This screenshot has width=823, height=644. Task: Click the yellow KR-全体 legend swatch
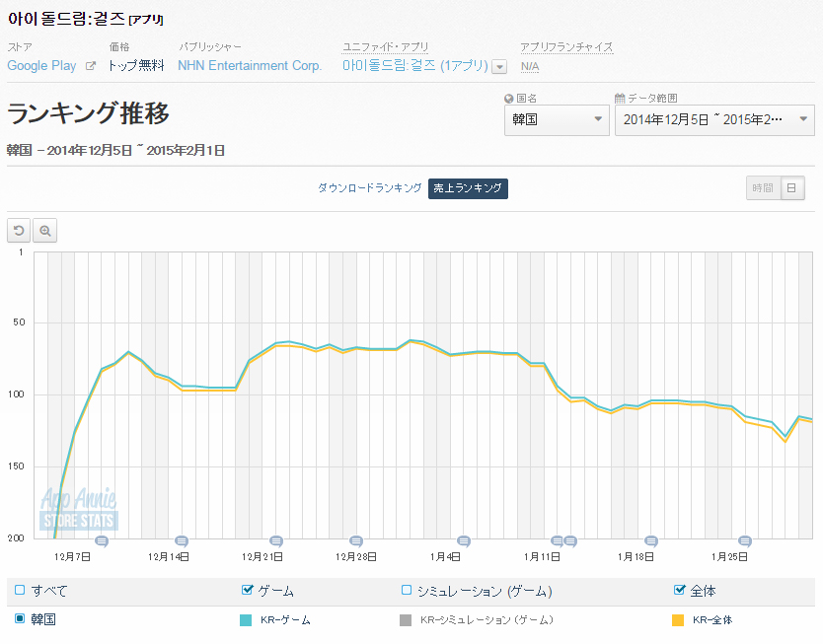point(678,620)
